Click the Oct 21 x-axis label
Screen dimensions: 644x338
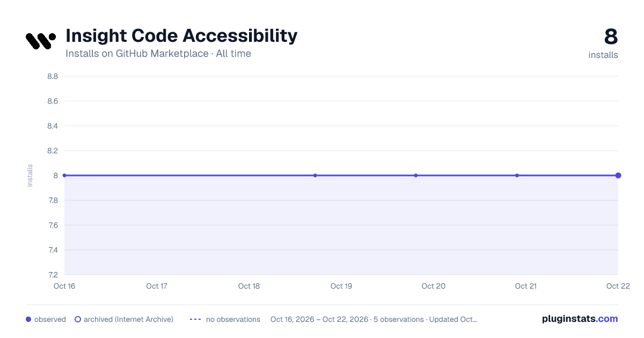(x=526, y=286)
